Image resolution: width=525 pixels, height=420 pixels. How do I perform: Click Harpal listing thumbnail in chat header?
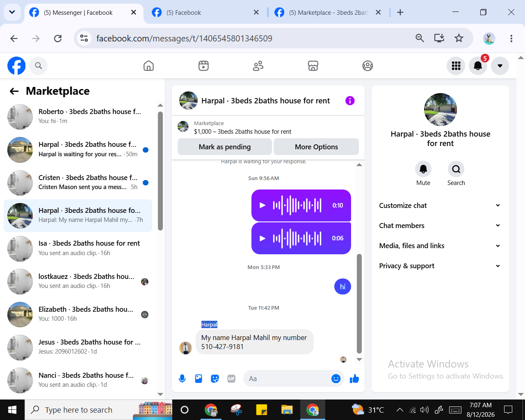[188, 100]
